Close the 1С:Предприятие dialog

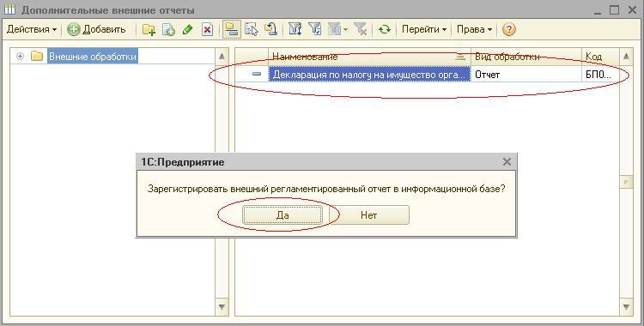click(x=507, y=162)
